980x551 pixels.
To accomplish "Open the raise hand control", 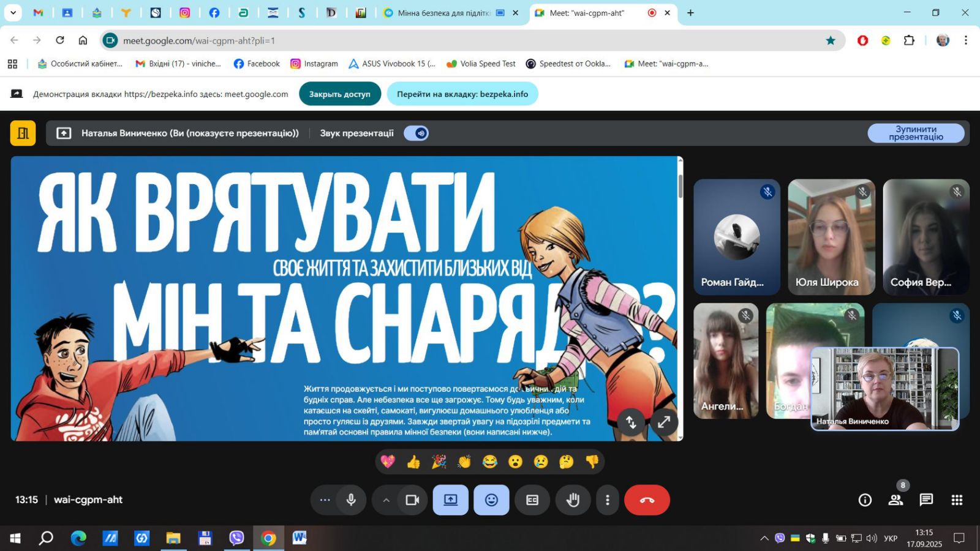I will (573, 500).
